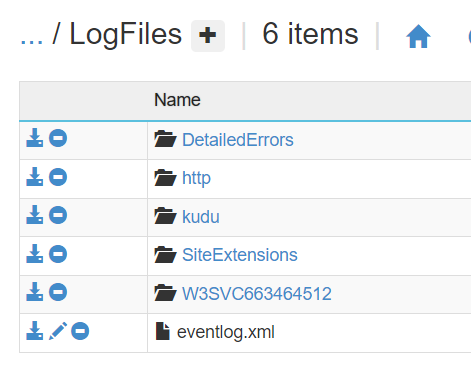Open the kudu folder link

(201, 217)
